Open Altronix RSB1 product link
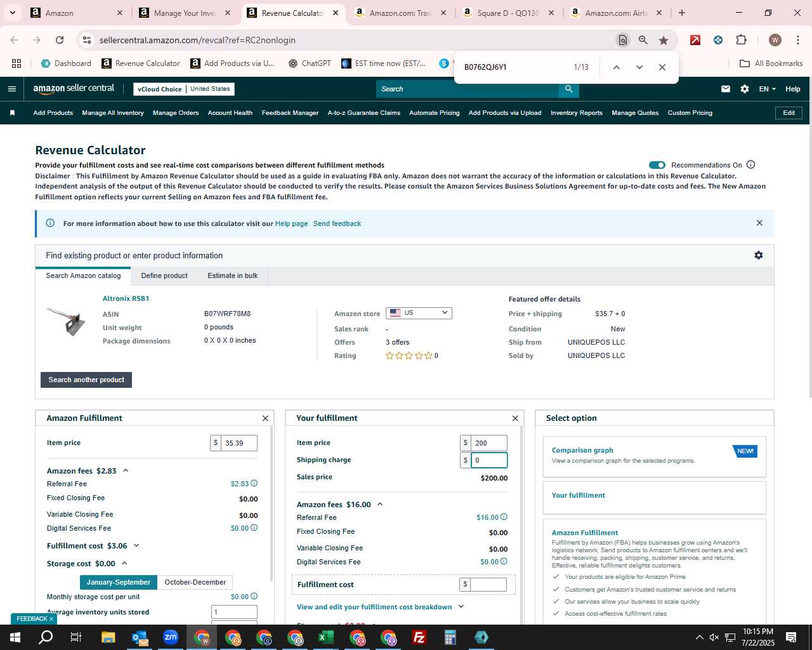Image resolution: width=812 pixels, height=650 pixels. coord(126,298)
